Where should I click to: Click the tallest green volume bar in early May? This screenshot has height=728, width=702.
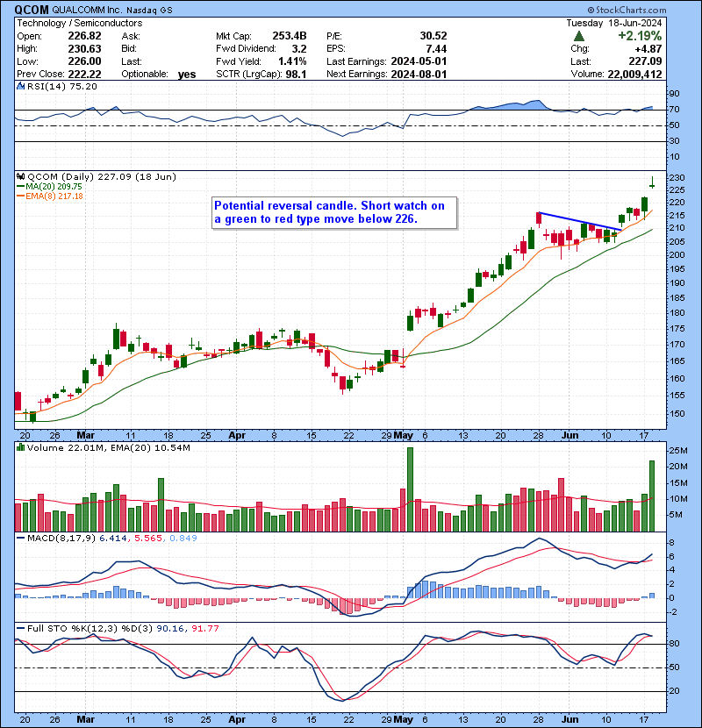pos(410,489)
